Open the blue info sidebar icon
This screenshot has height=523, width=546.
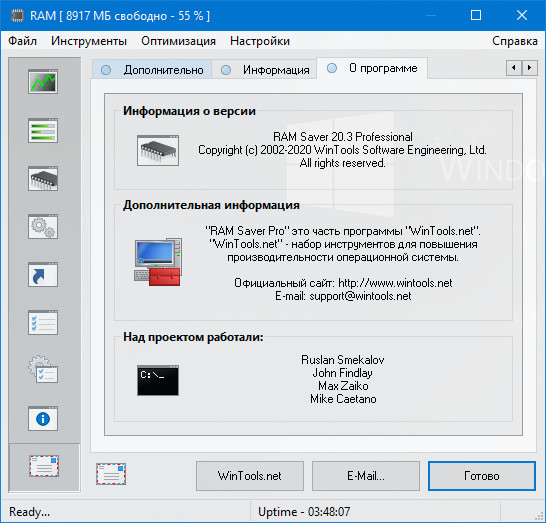43,419
